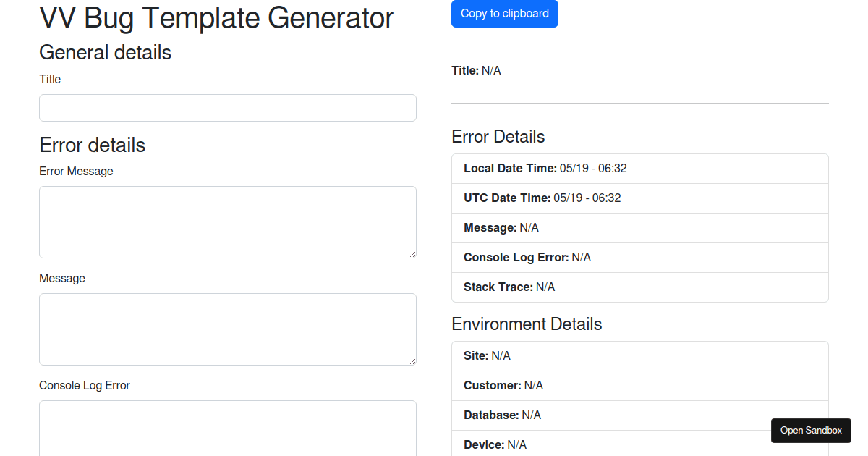The image size is (868, 456).
Task: Click the Device: N/A row
Action: click(x=640, y=444)
